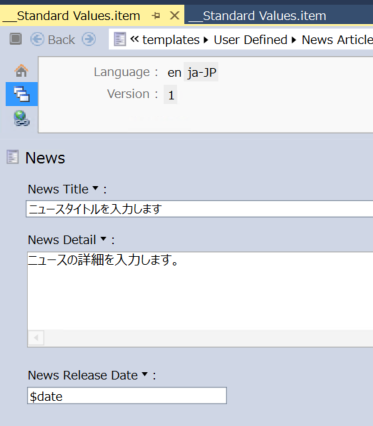Click the globe links sidebar icon
This screenshot has height=426, width=373.
point(21,118)
